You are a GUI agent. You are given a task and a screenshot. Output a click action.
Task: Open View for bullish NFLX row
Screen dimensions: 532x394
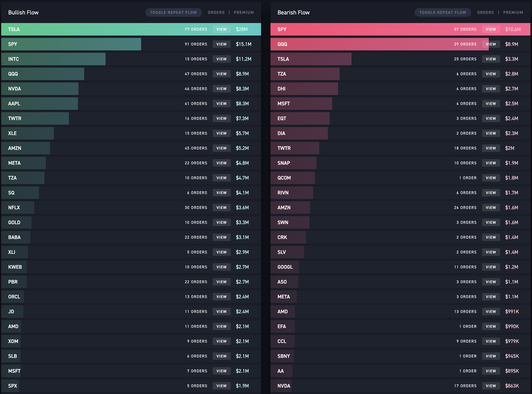pyautogui.click(x=221, y=207)
